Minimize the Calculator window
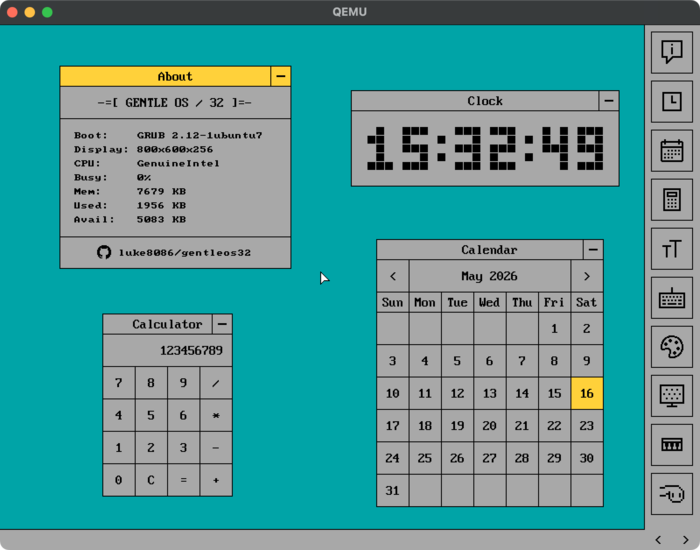700x550 pixels. pos(222,324)
